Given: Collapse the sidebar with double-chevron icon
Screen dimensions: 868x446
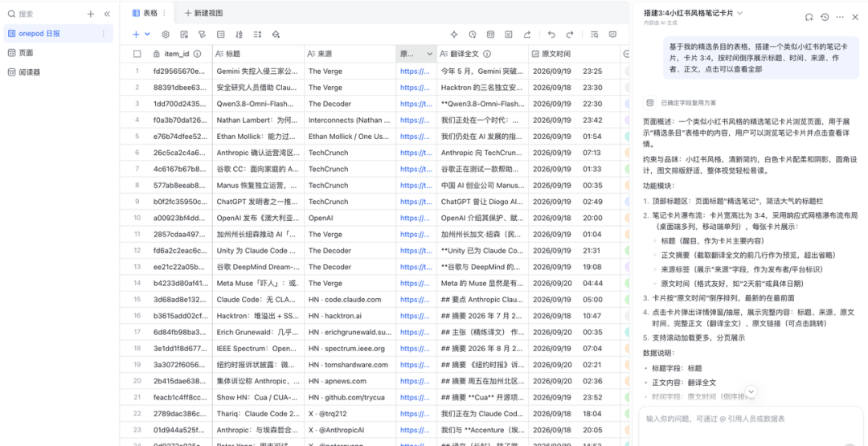Looking at the screenshot, I should pos(107,14).
